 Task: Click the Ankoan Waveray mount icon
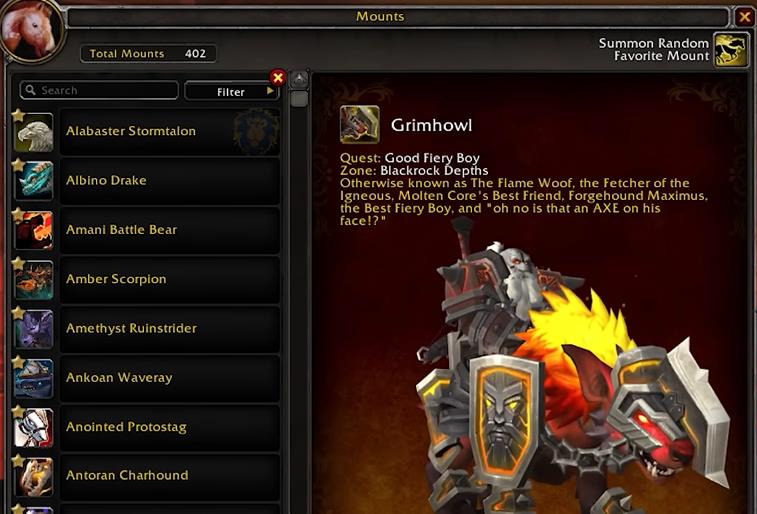tap(34, 378)
